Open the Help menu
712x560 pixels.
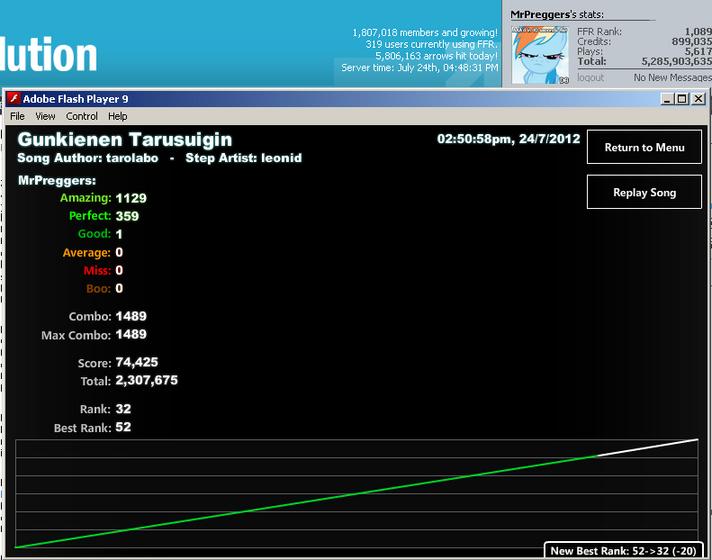coord(118,116)
